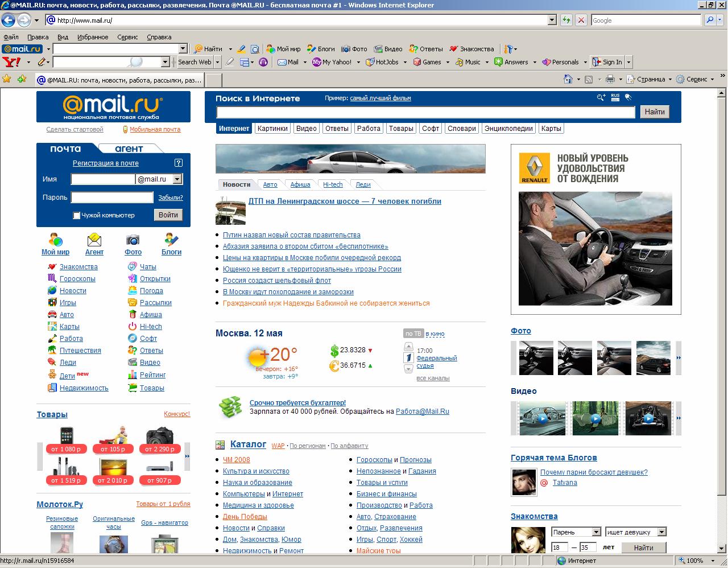Switch to the агент login tab
Viewport: 728px width, 568px height.
pos(129,149)
